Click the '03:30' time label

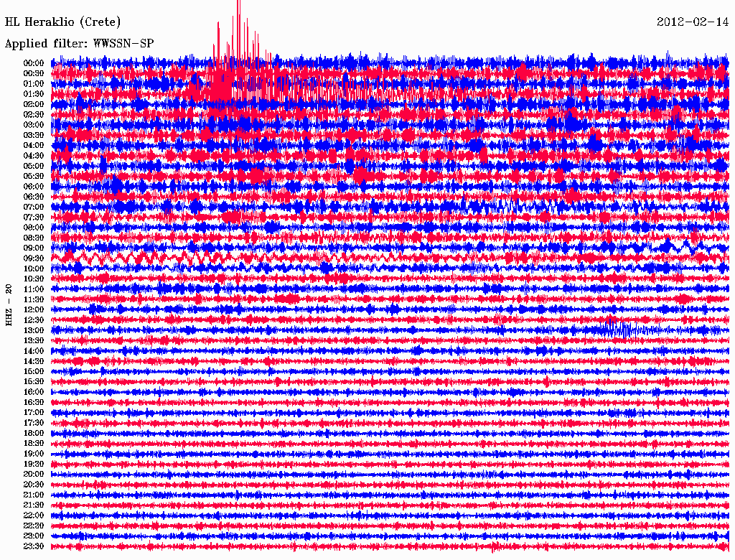pyautogui.click(x=34, y=136)
